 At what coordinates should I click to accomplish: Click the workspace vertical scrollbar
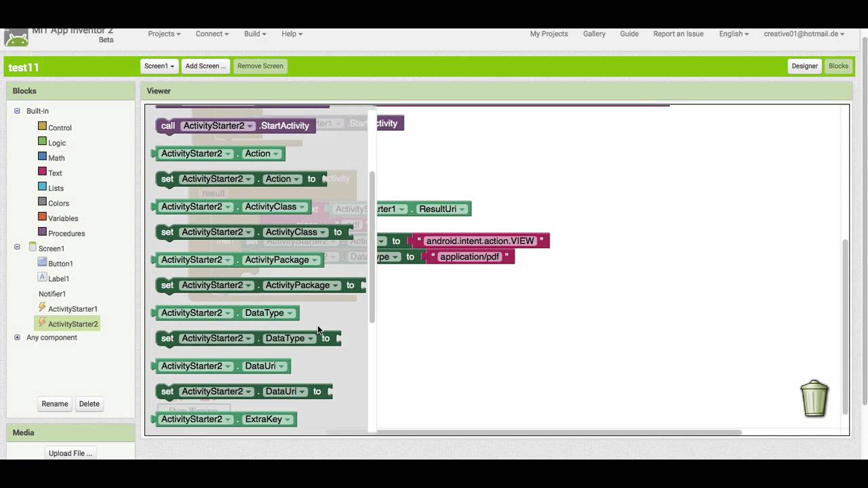click(x=845, y=327)
